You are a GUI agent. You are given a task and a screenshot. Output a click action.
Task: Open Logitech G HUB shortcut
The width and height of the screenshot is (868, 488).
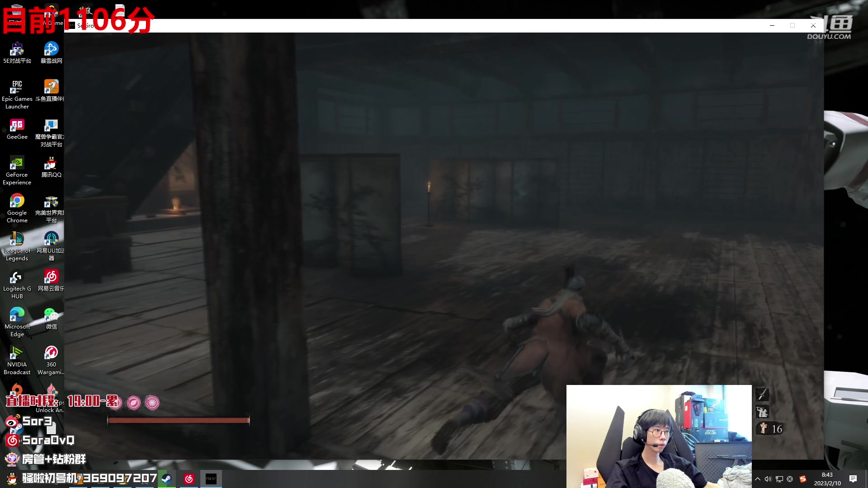pos(17,285)
